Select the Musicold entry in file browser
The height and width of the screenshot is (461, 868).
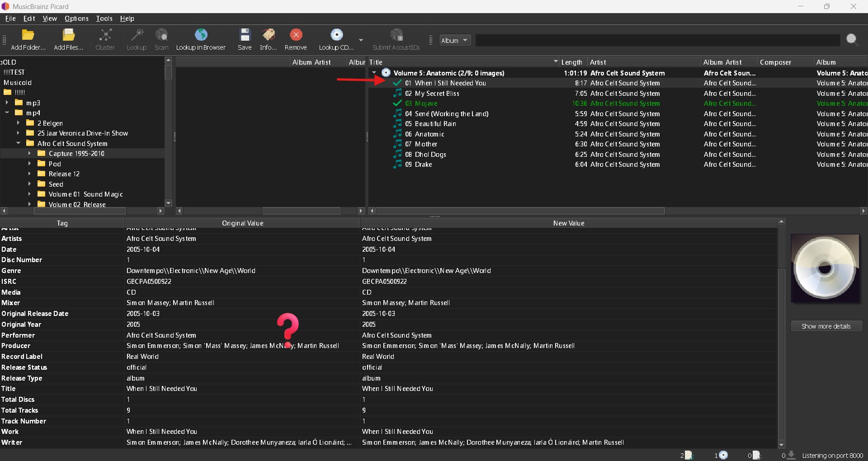(x=18, y=82)
